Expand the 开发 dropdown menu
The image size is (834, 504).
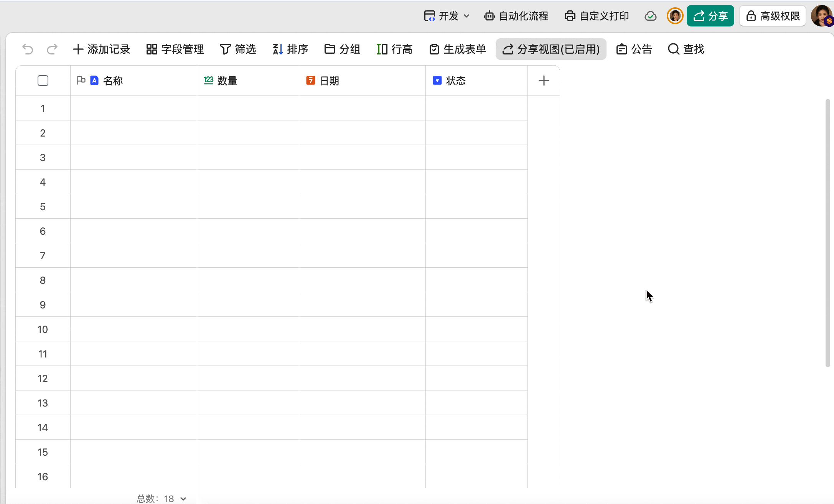tap(447, 16)
